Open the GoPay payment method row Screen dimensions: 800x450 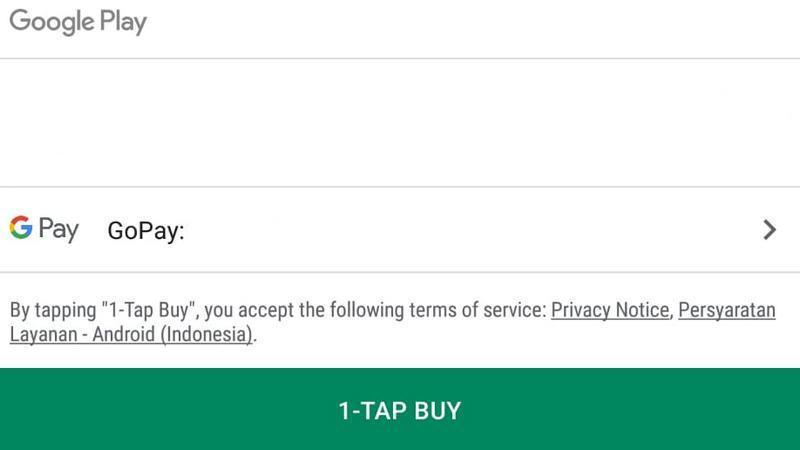pyautogui.click(x=400, y=230)
